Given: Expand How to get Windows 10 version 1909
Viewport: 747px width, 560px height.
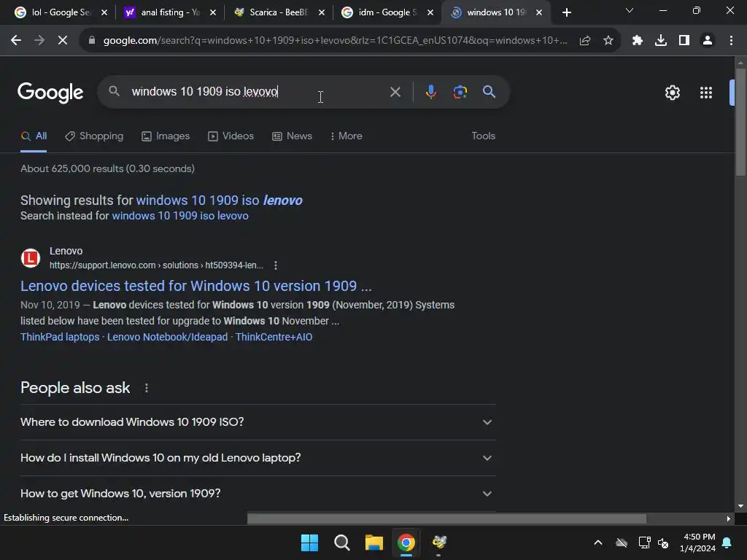Looking at the screenshot, I should [x=258, y=494].
